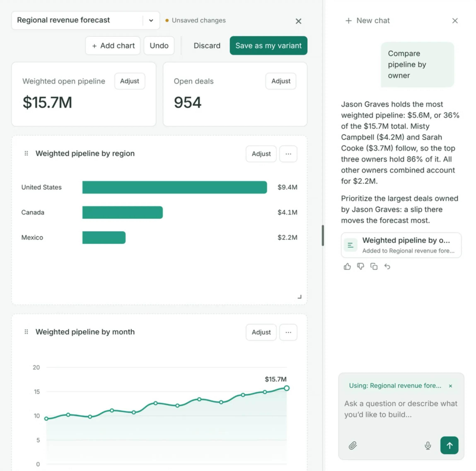Click the $4.1M value label
Screen dimensions: 476x471
[287, 212]
